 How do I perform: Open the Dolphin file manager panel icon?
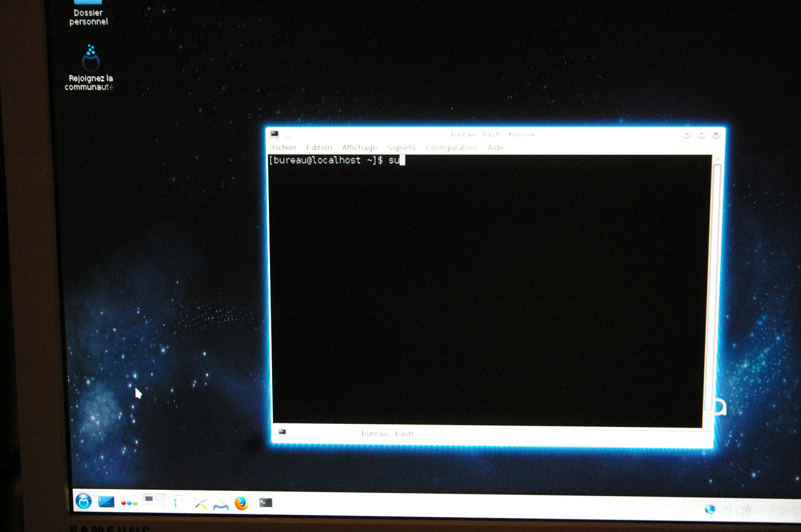(179, 502)
